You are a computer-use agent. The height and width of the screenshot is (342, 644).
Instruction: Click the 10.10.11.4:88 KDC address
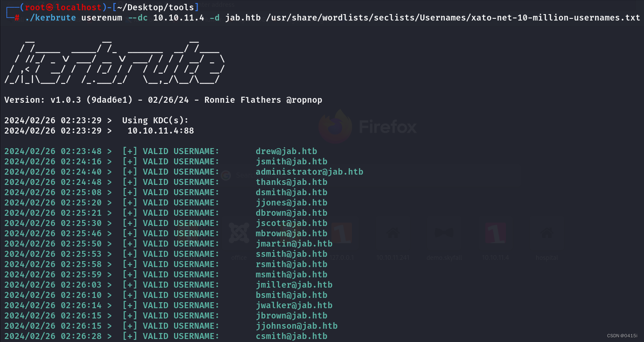[x=161, y=131]
